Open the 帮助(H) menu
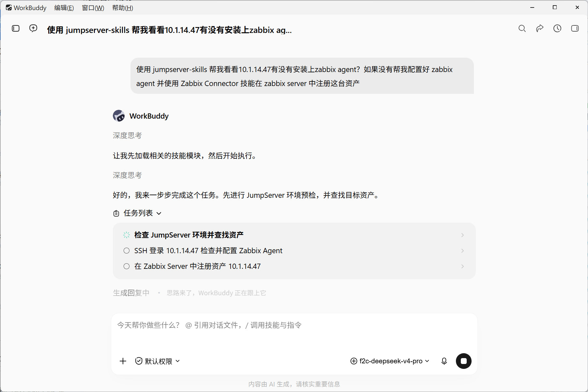This screenshot has height=392, width=588. pyautogui.click(x=123, y=7)
